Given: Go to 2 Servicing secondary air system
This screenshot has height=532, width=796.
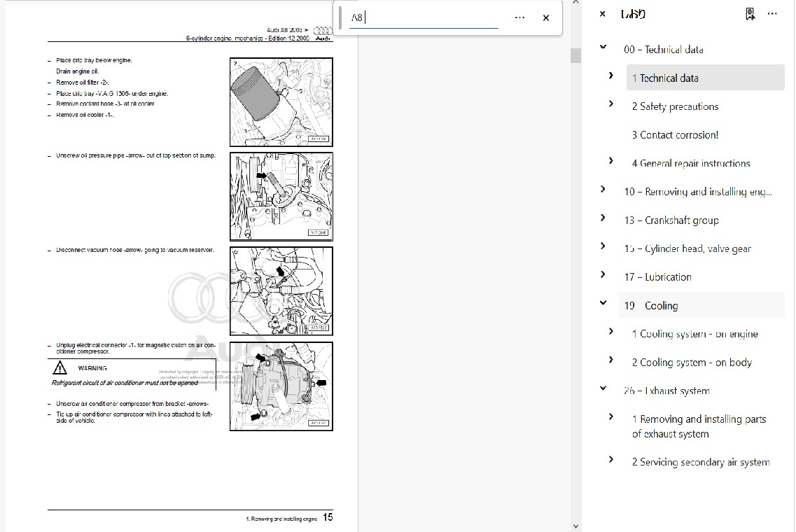Looking at the screenshot, I should click(x=701, y=461).
